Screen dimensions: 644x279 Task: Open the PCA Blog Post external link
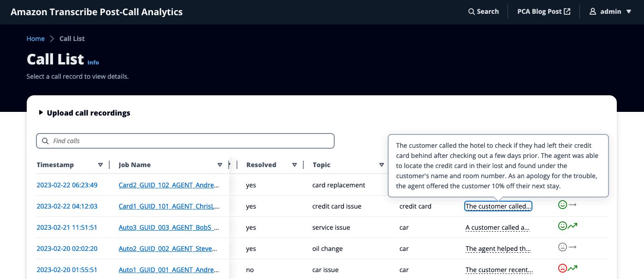click(x=544, y=12)
